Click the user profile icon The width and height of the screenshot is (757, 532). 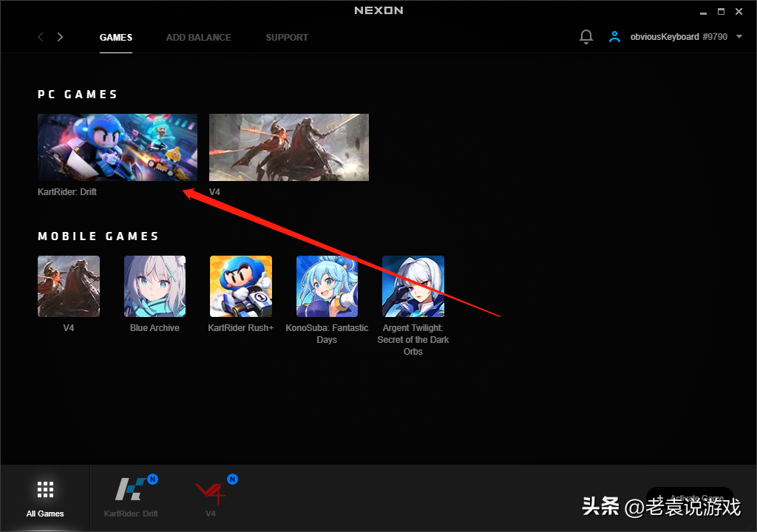[614, 37]
